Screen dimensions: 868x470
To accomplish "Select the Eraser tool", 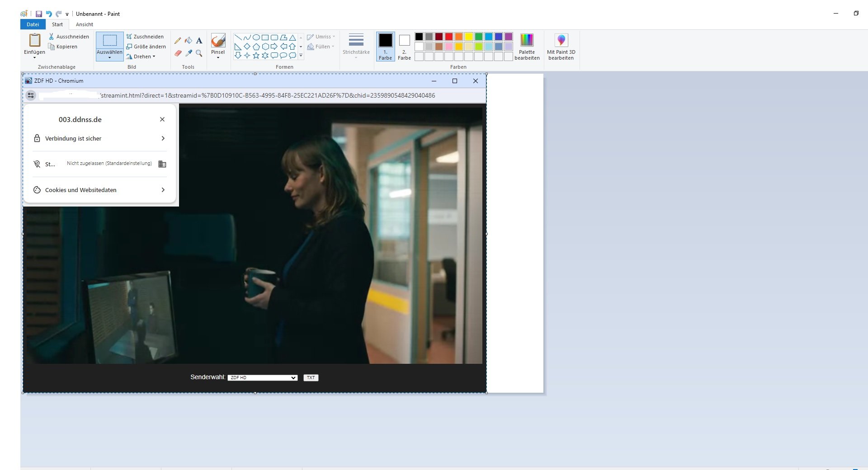I will coord(178,53).
